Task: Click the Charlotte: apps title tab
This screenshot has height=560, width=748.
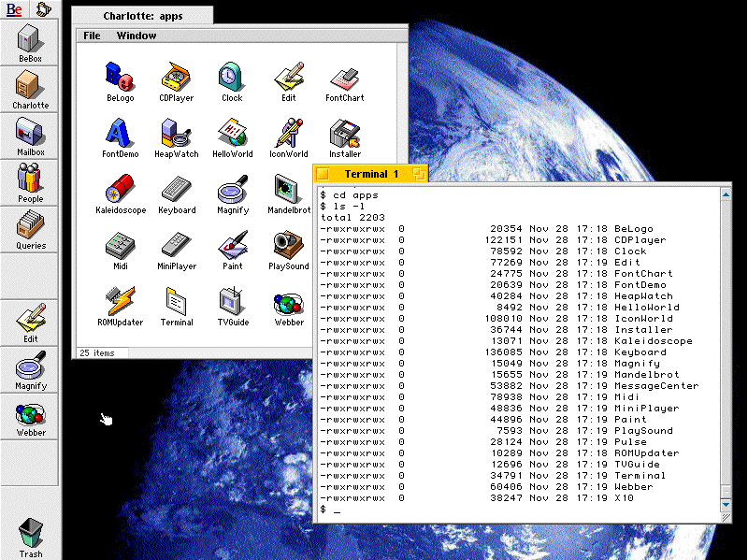Action: [143, 15]
